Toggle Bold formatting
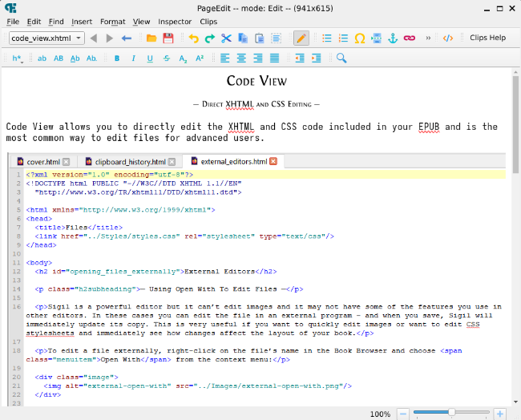 [x=117, y=58]
